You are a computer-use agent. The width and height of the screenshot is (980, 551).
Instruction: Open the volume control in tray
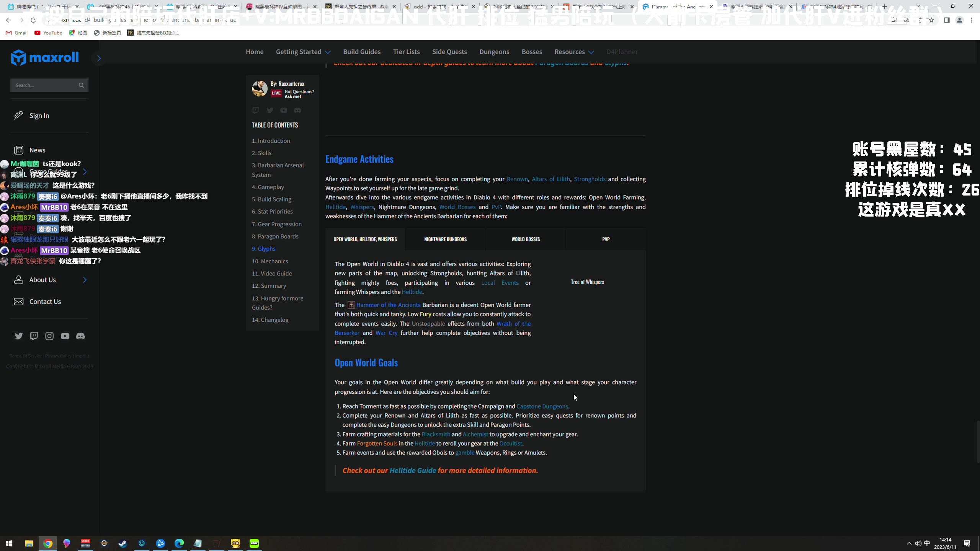click(x=918, y=543)
